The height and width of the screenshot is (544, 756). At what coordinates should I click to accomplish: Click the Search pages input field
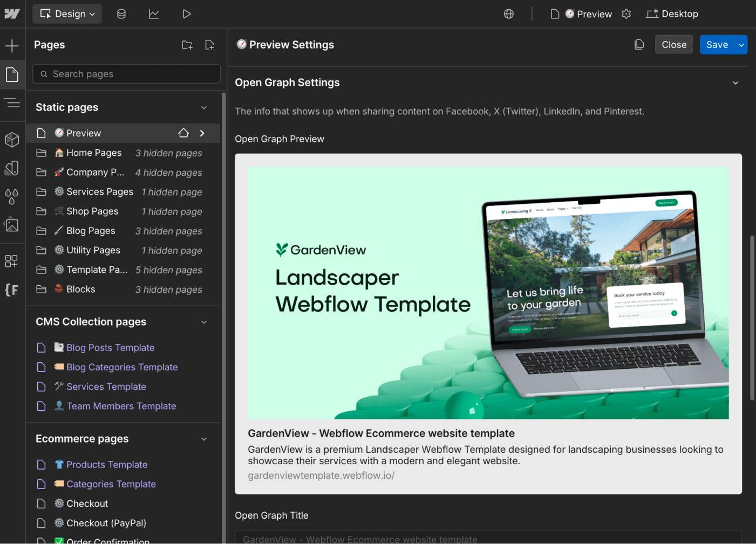pos(126,74)
